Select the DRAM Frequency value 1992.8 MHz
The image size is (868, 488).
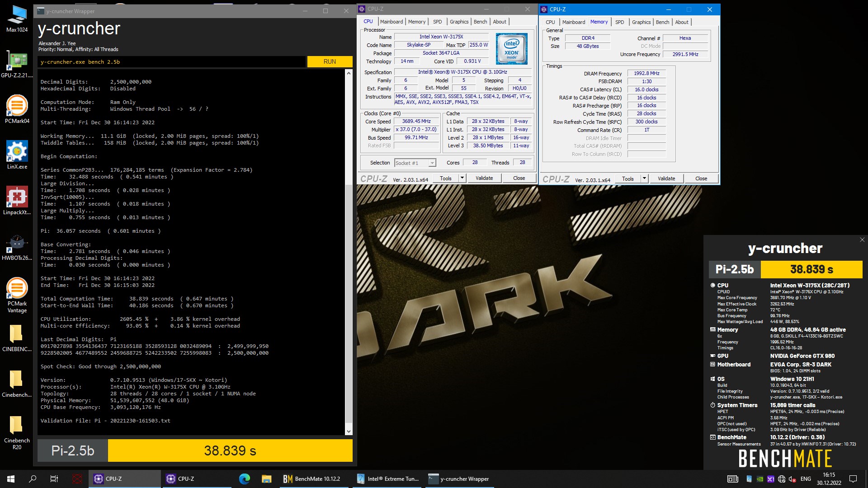tap(646, 73)
